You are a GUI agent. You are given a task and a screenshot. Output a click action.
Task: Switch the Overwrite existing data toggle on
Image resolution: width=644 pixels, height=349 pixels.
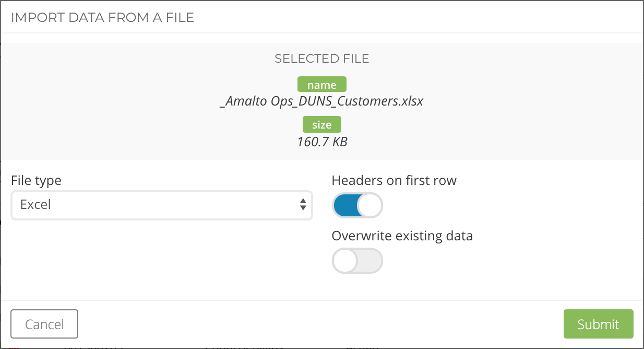[x=357, y=260]
